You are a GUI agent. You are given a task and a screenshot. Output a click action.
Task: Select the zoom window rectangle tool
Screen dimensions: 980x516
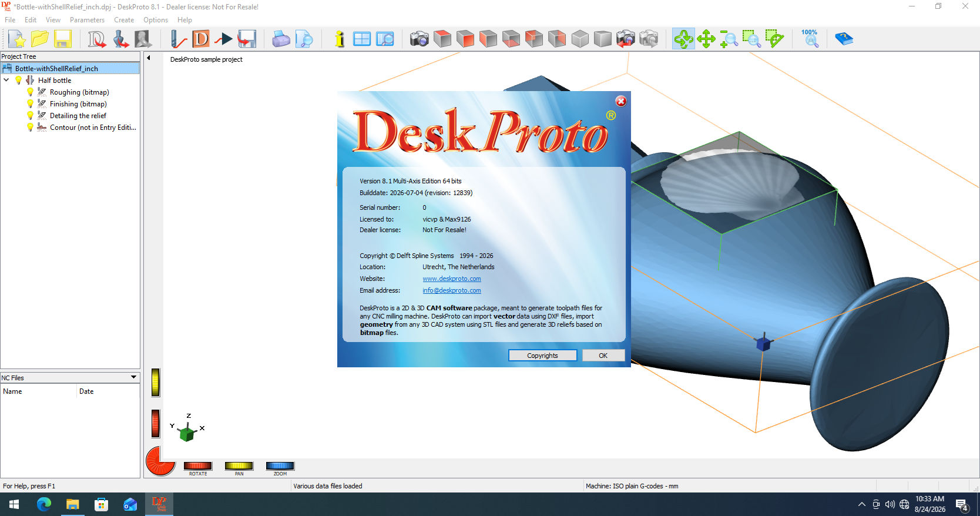[752, 39]
